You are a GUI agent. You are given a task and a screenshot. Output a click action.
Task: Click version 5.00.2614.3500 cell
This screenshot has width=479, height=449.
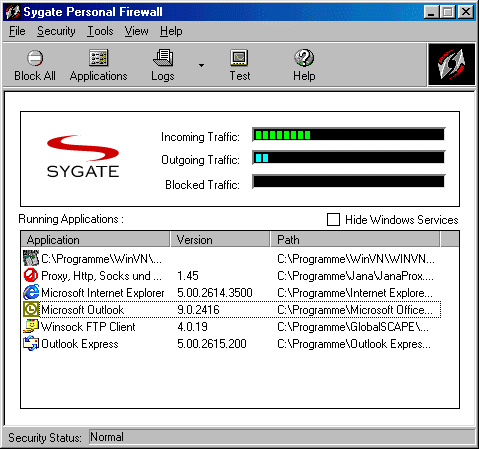[x=215, y=293]
